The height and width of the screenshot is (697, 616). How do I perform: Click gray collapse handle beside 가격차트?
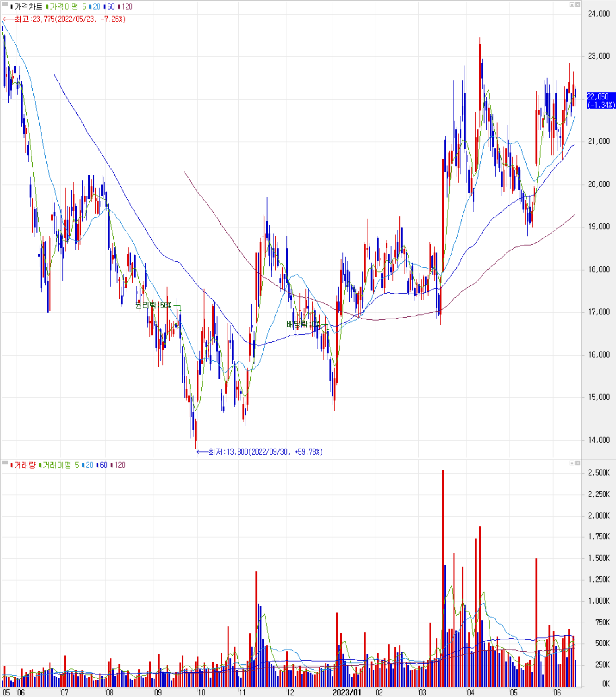tap(5, 5)
